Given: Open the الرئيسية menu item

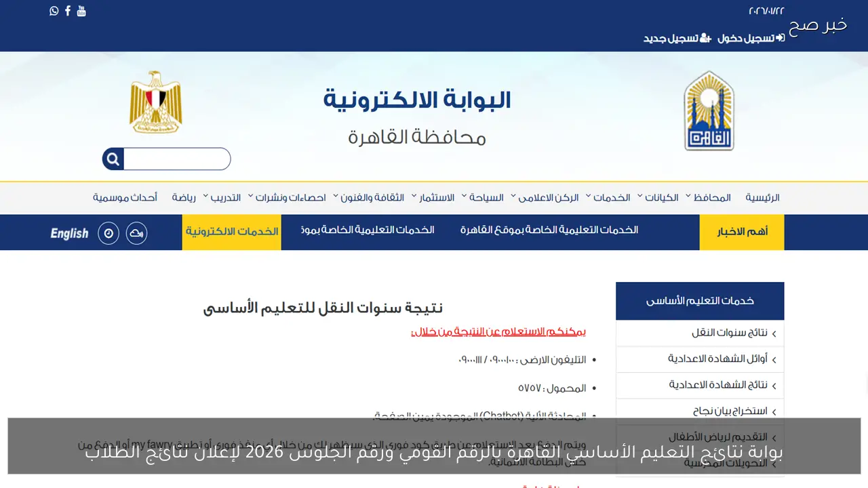Looking at the screenshot, I should [x=763, y=197].
